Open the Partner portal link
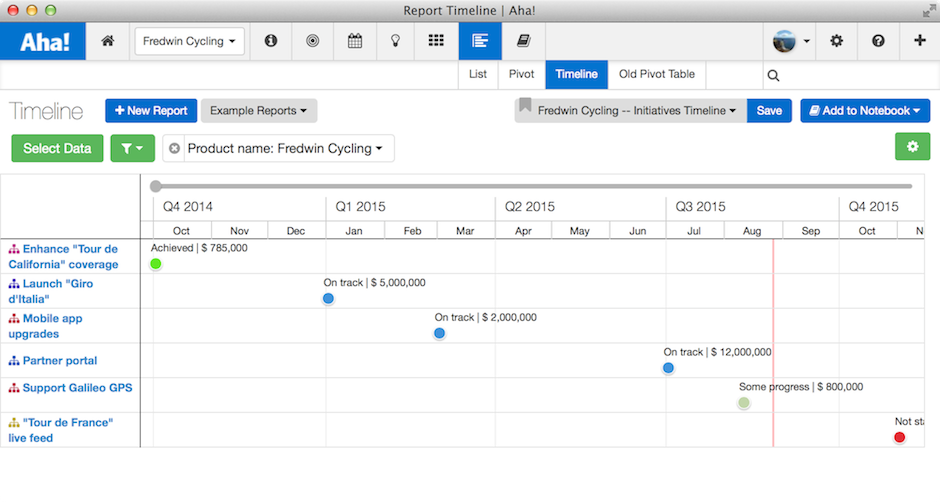This screenshot has width=940, height=502. (60, 360)
